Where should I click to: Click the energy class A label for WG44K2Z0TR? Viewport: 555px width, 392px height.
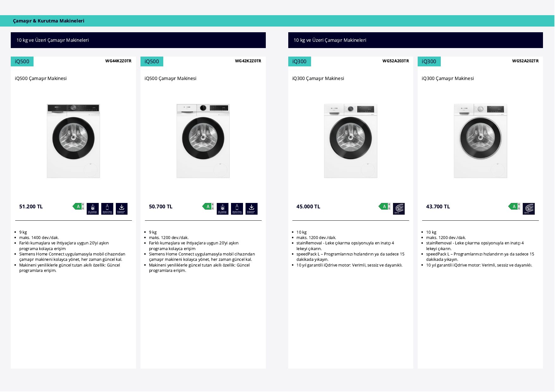(78, 206)
